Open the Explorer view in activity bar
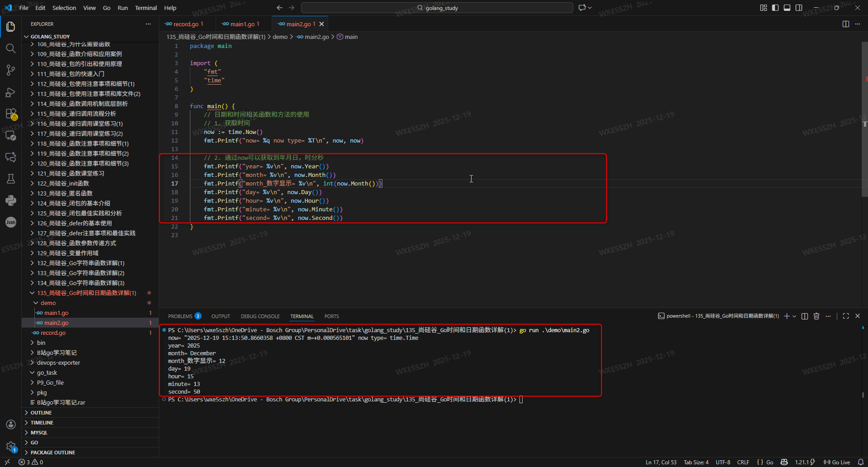Image resolution: width=868 pixels, height=467 pixels. click(x=11, y=27)
